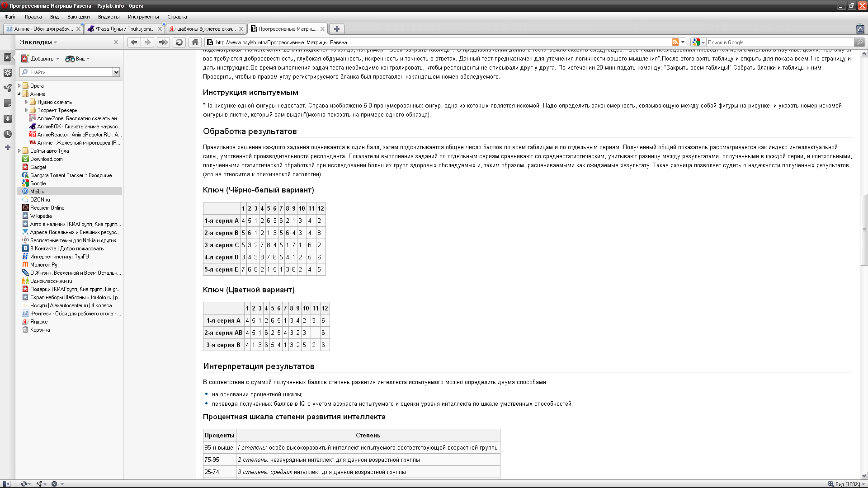This screenshot has width=868, height=488.
Task: Close the Фаза Луны tab
Action: point(160,29)
